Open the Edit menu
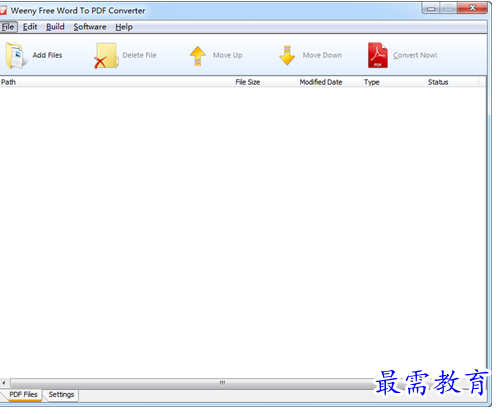497x414 pixels. 30,27
